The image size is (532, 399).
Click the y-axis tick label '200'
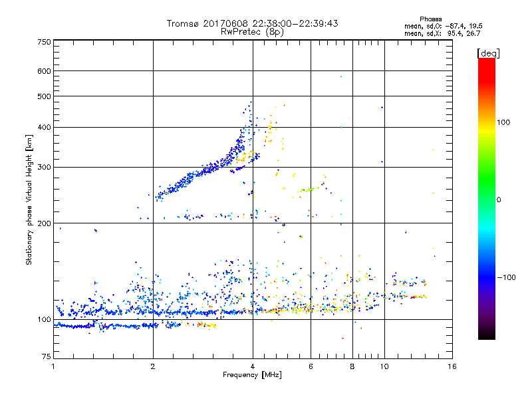click(45, 223)
